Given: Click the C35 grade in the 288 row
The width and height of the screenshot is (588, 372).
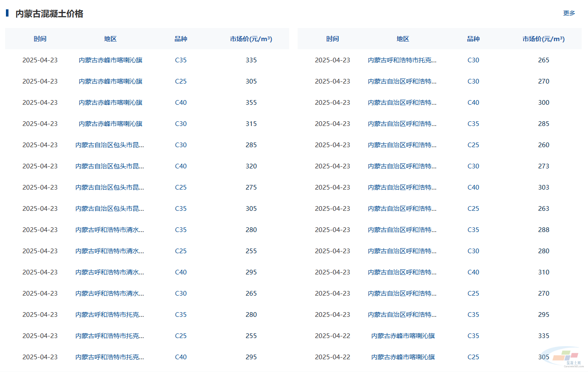Looking at the screenshot, I should coord(473,230).
